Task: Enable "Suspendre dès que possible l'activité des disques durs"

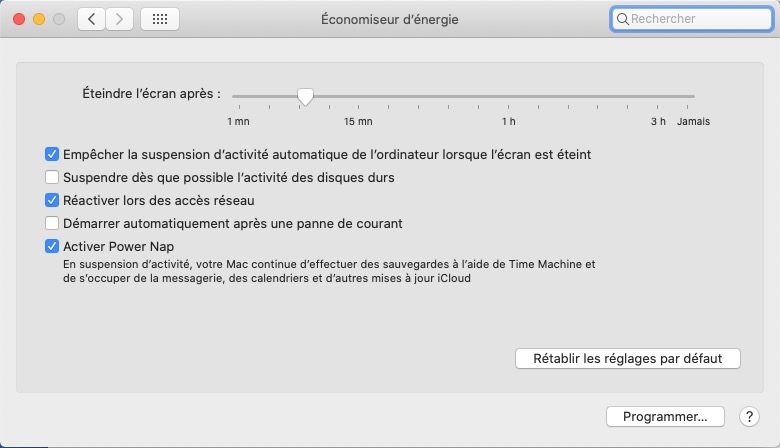Action: coord(52,178)
